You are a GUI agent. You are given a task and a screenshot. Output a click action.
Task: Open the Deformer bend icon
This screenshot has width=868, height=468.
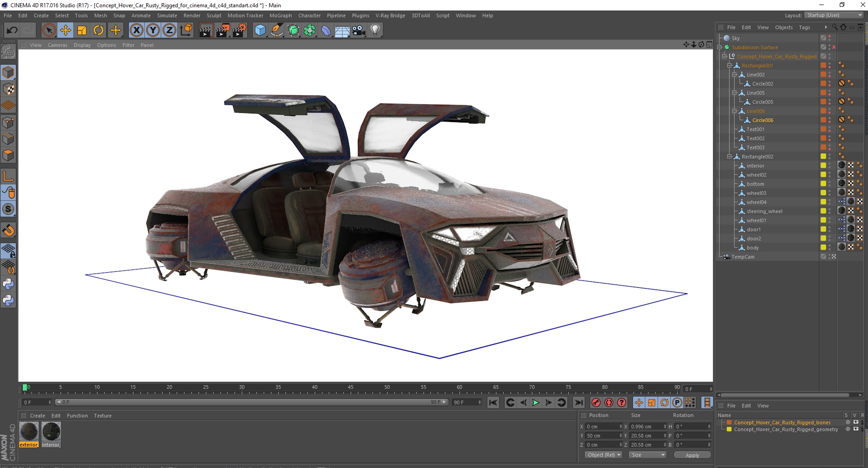tap(326, 31)
